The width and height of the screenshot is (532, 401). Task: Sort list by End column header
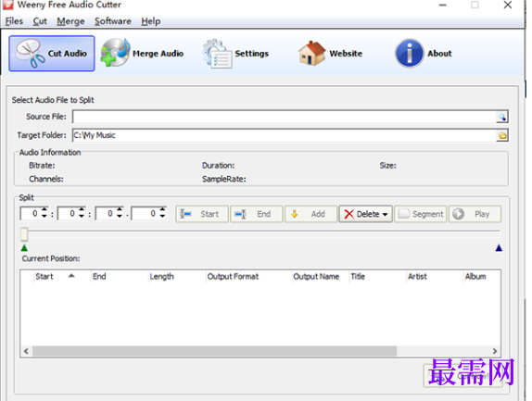tap(119, 277)
